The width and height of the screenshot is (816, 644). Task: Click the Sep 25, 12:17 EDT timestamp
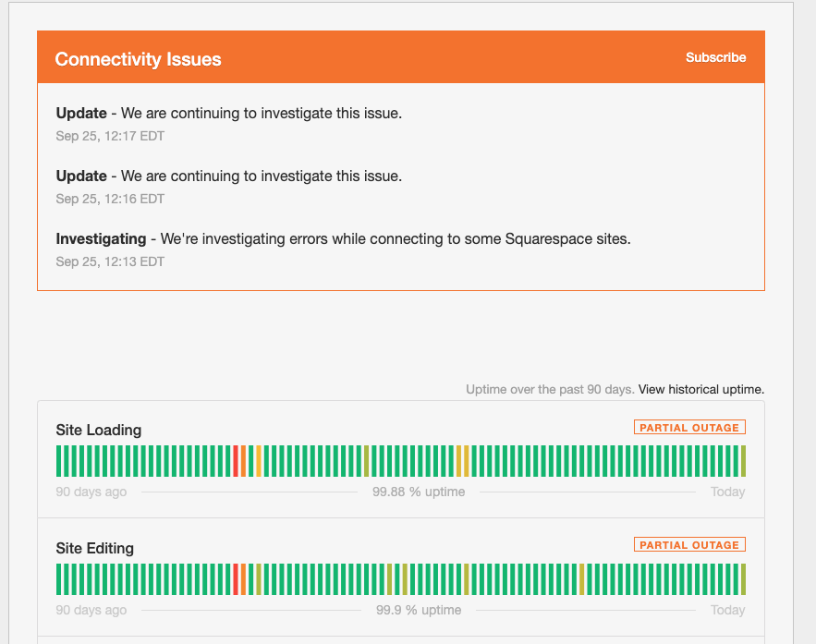tap(110, 136)
